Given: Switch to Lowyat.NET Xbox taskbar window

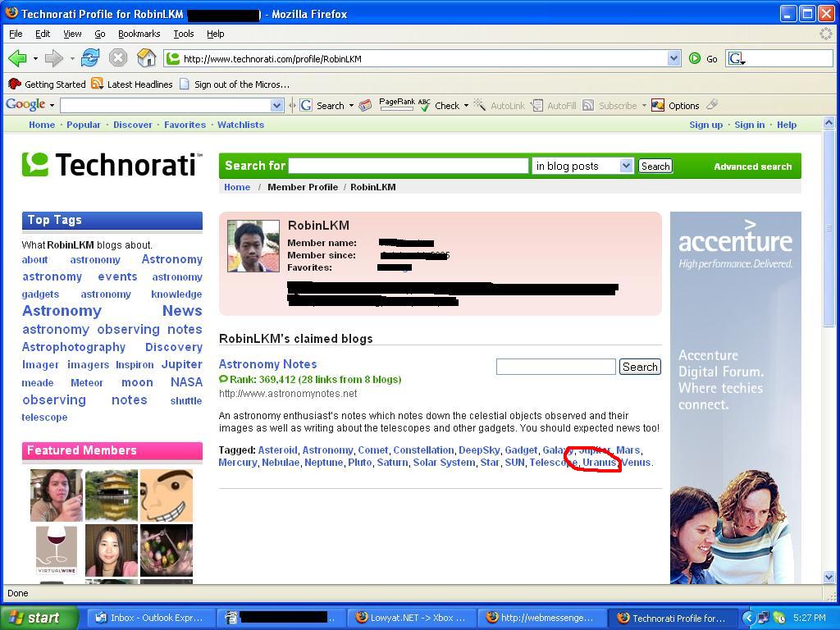Looking at the screenshot, I should pos(411,618).
